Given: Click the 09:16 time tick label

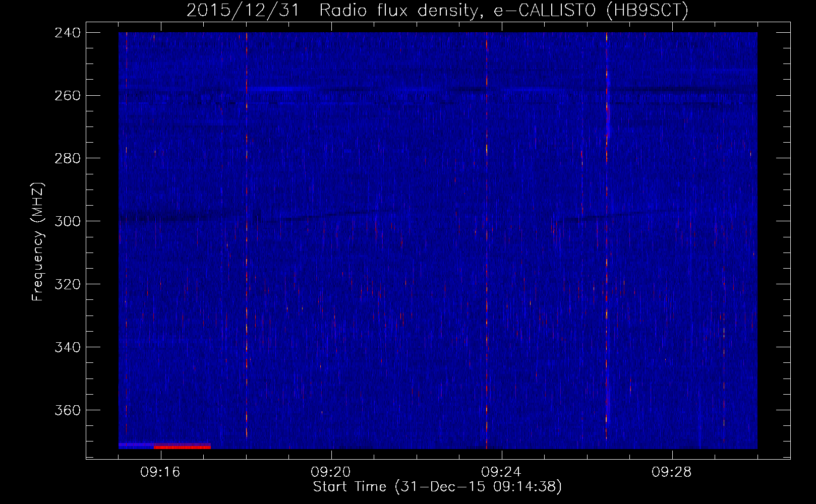Looking at the screenshot, I should [160, 472].
